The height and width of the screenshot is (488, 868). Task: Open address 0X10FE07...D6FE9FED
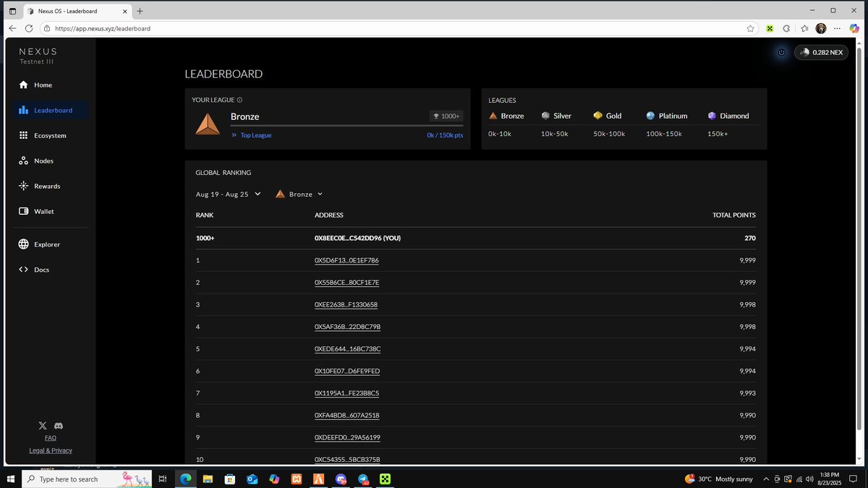[x=347, y=371]
